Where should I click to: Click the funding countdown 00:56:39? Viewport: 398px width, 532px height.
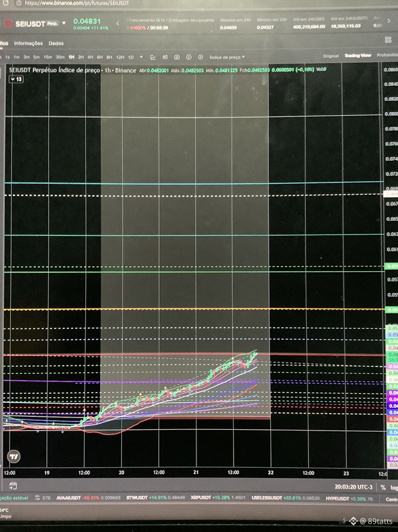point(159,28)
